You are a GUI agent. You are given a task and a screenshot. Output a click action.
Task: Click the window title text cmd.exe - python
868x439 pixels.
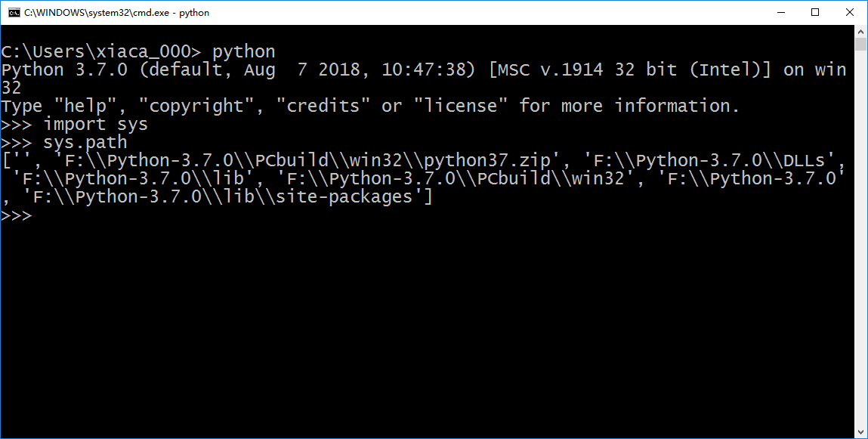tap(117, 13)
